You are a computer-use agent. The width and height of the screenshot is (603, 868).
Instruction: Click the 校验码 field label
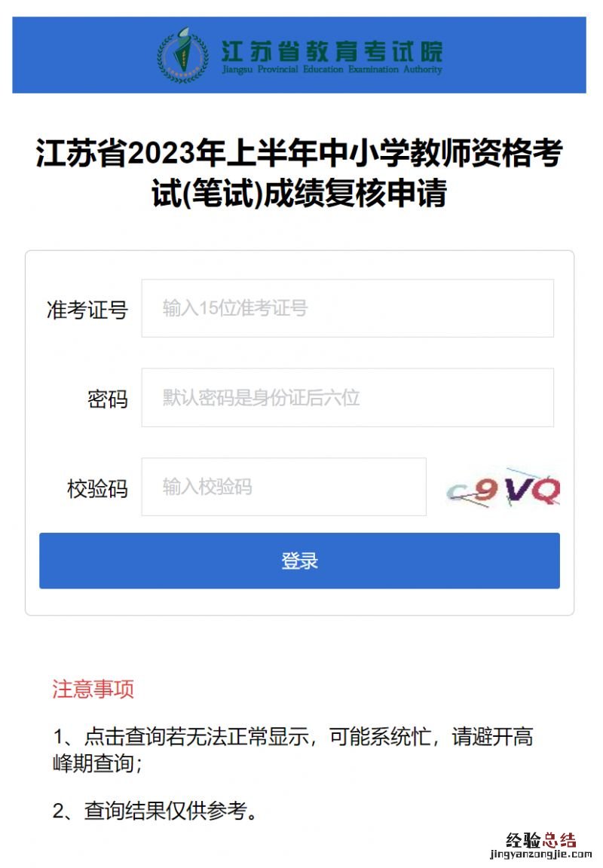[97, 488]
